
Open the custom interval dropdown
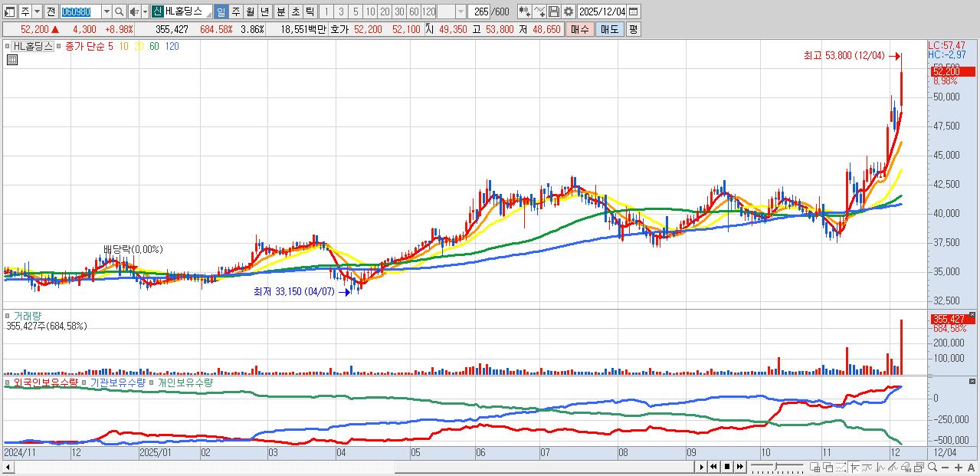[461, 11]
